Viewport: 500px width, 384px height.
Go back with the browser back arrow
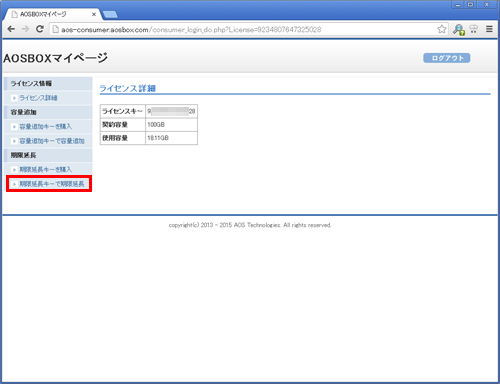point(11,29)
